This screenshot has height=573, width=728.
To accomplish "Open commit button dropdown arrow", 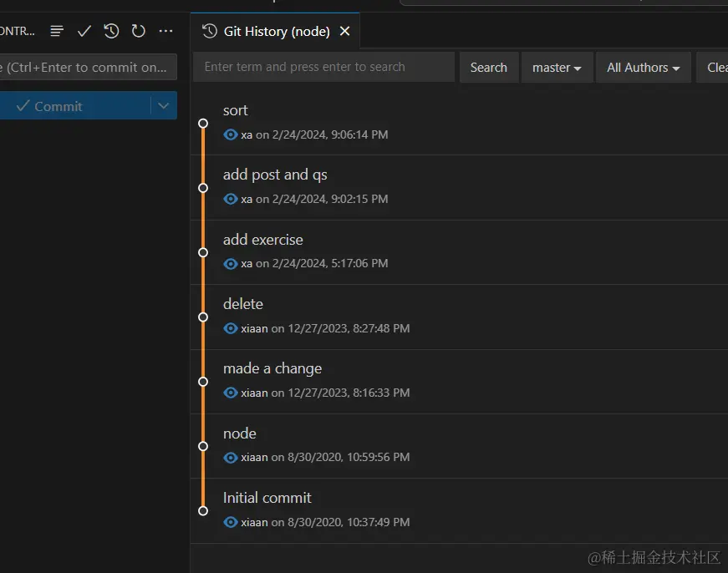I will click(164, 106).
